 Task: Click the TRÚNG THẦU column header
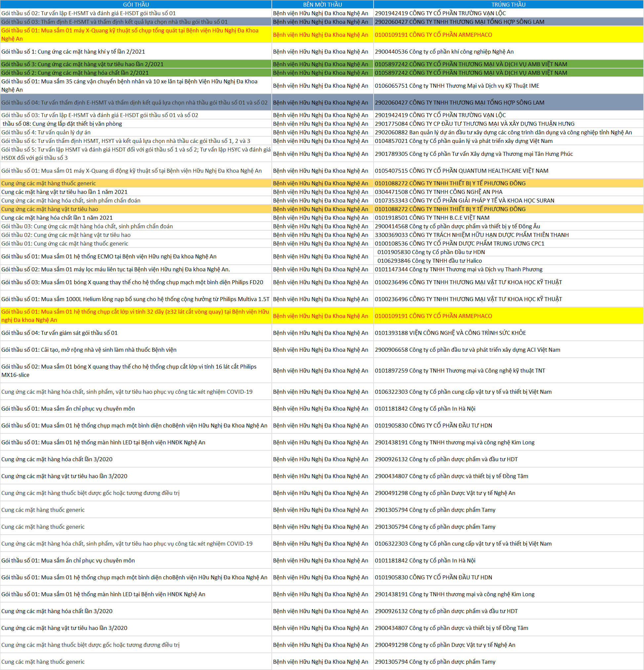[x=508, y=4]
